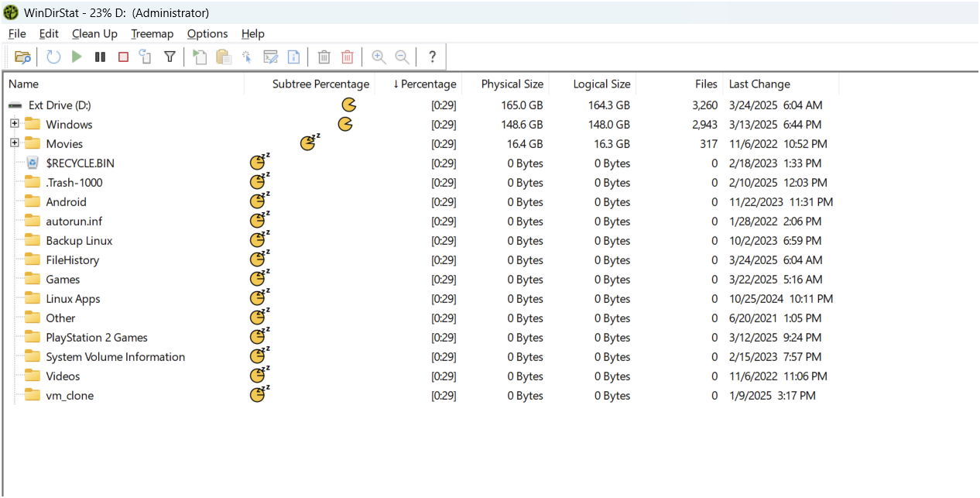
Task: Open the File menu
Action: coord(17,33)
